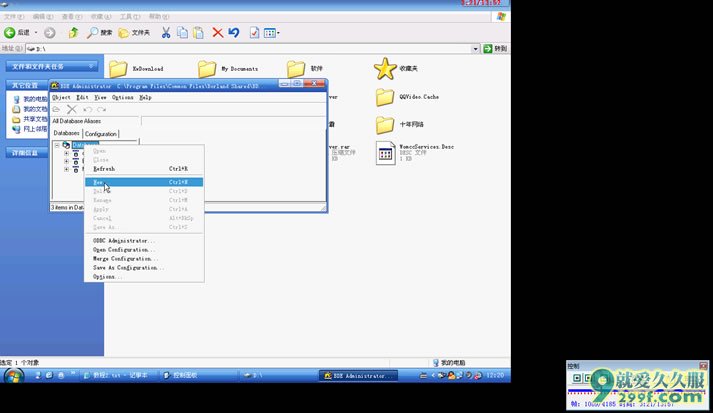
Task: Click the Paste clipboard icon in Explorer
Action: pos(198,32)
